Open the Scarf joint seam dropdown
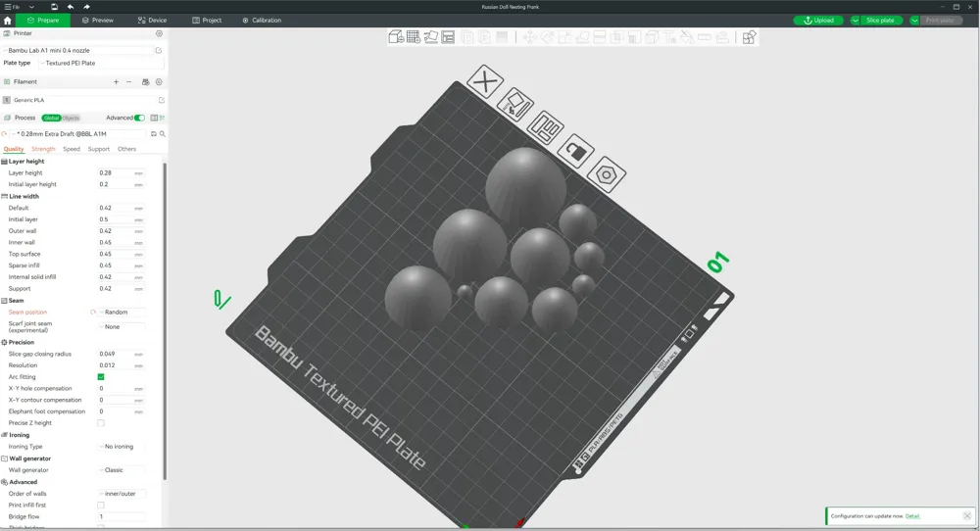 pyautogui.click(x=122, y=326)
